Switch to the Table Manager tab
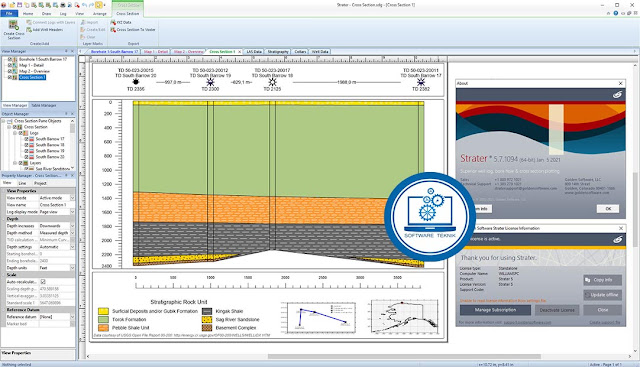The image size is (640, 367). [44, 105]
